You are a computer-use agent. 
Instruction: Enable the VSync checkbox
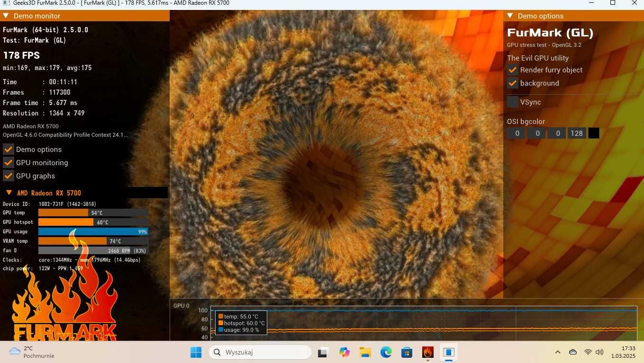pos(513,102)
